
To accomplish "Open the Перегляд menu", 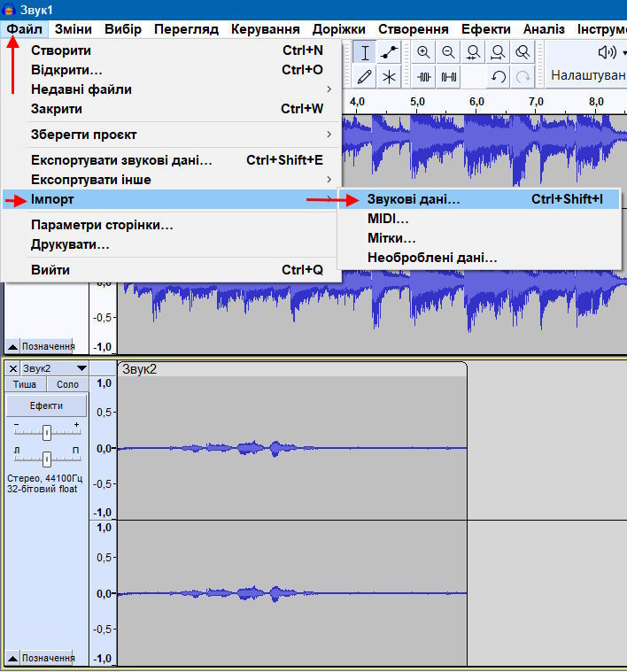I will pos(187,29).
